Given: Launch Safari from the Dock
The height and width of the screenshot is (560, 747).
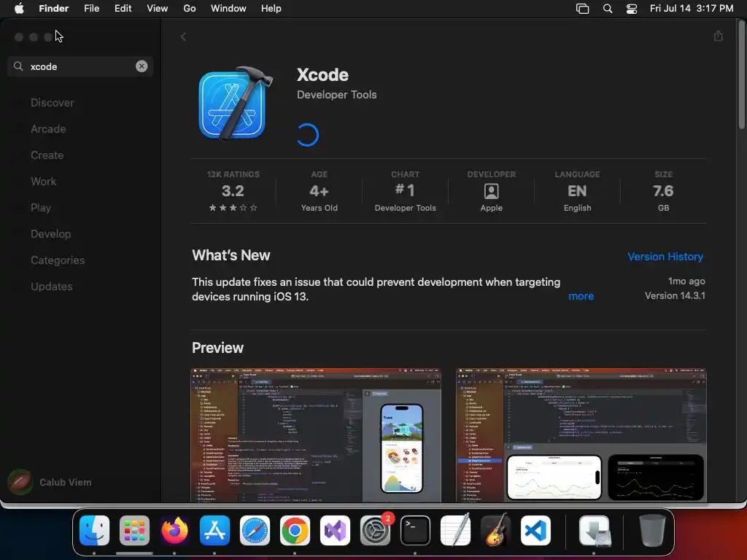Looking at the screenshot, I should tap(255, 530).
